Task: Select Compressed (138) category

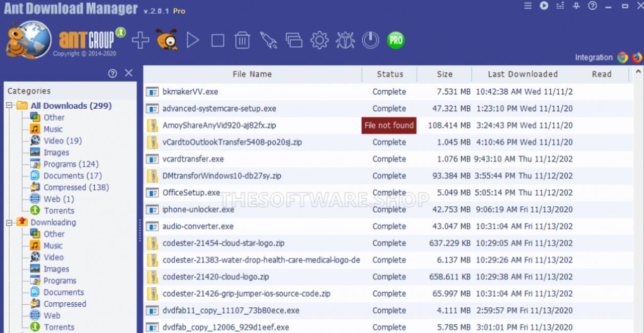Action: pos(76,187)
